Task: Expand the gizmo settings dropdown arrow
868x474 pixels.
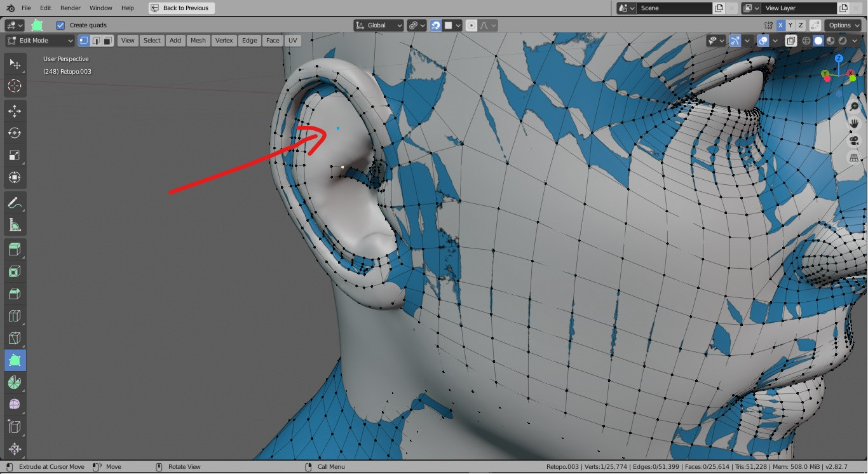Action: (x=746, y=41)
